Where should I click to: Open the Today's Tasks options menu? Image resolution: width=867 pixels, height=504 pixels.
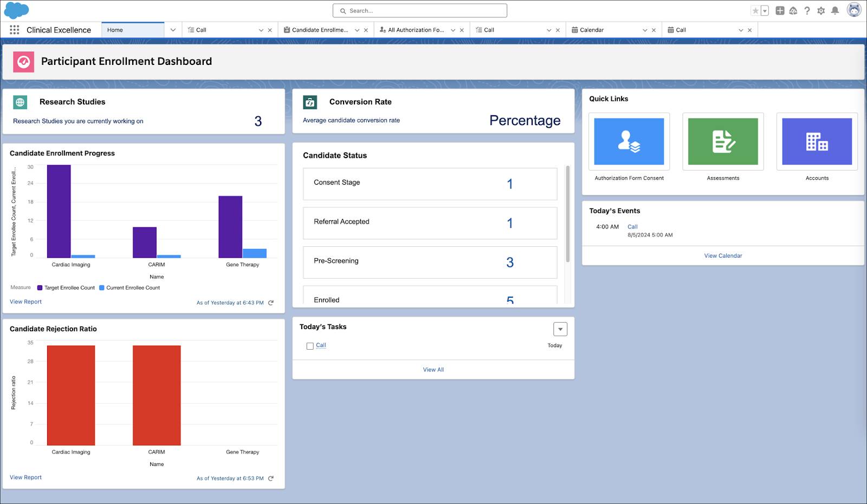(x=560, y=329)
